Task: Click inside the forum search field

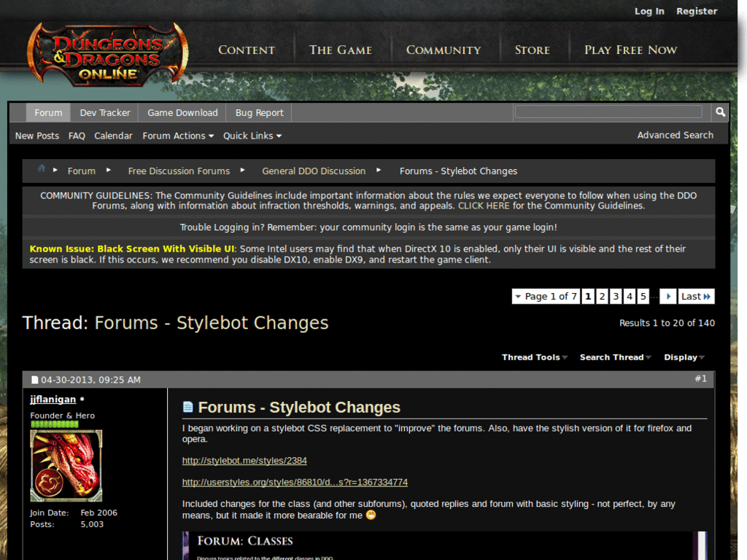Action: coord(608,112)
